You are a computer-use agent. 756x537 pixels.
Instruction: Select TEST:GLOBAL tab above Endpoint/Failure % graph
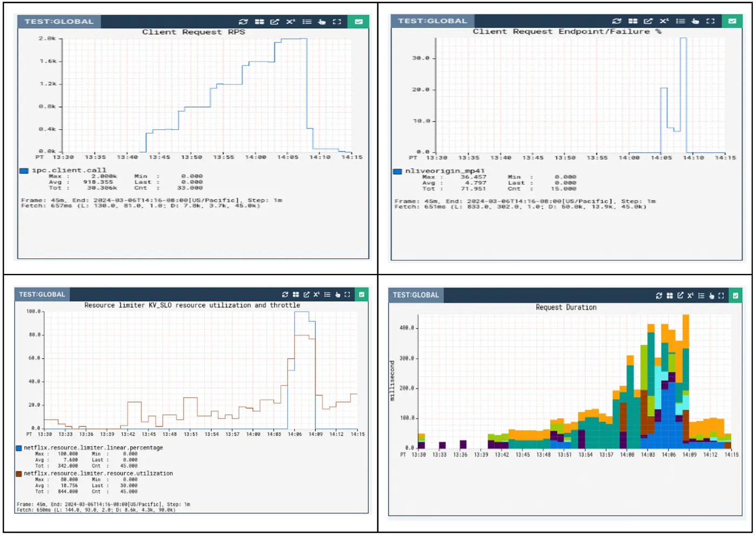(x=433, y=21)
